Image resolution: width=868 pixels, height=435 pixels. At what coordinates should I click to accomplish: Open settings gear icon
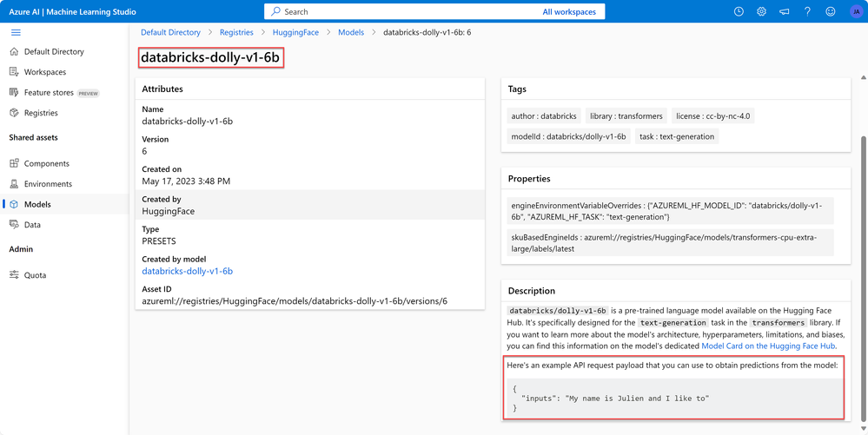(x=762, y=11)
